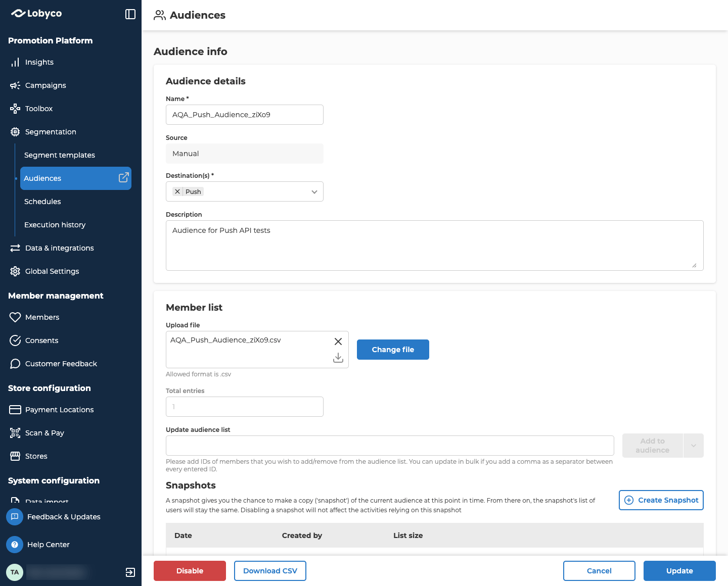The height and width of the screenshot is (586, 728).
Task: Open Add to audience dropdown arrow
Action: tap(694, 446)
